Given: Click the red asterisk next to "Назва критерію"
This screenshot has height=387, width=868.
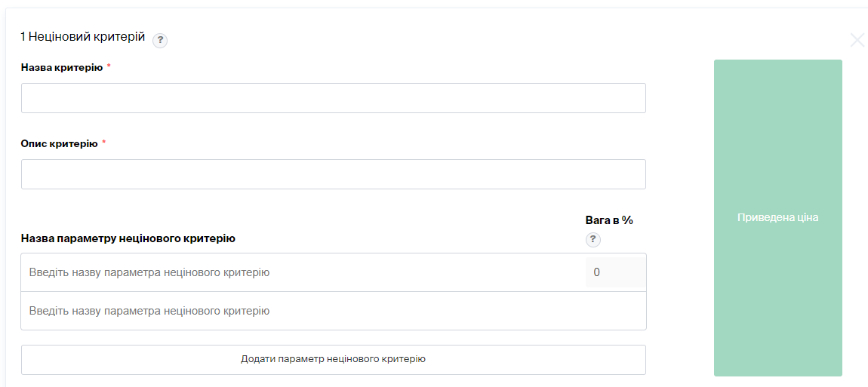Looking at the screenshot, I should pos(109,67).
